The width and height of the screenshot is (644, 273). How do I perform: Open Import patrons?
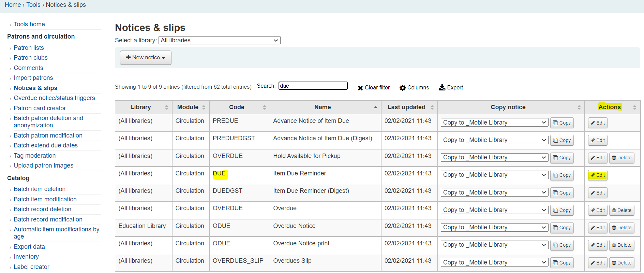[33, 78]
